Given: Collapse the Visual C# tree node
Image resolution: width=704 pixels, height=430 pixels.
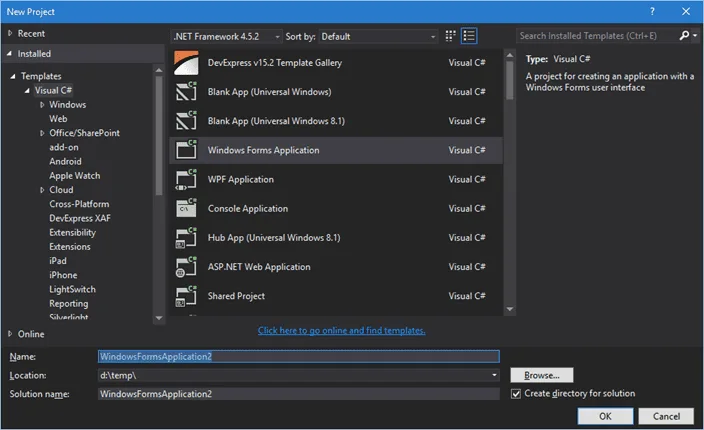Looking at the screenshot, I should tap(27, 90).
